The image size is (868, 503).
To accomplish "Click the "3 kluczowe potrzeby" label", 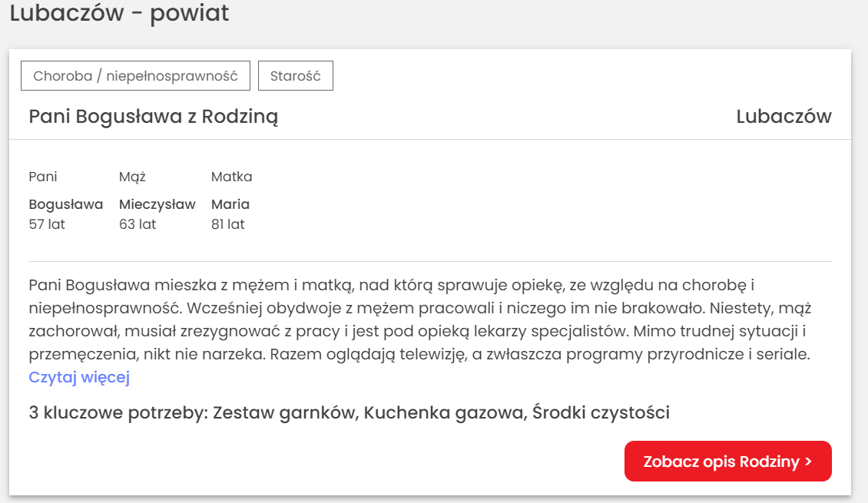I will 118,412.
